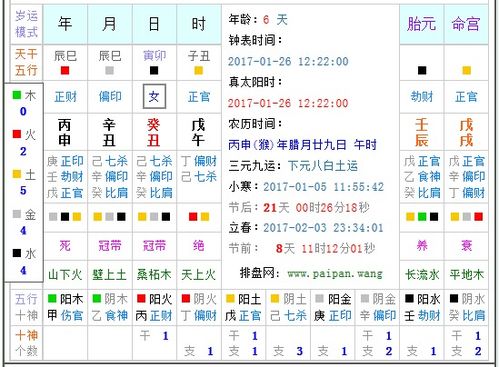Click the red day pillar 癸丑
Image resolution: width=499 pixels, height=367 pixels.
click(154, 132)
